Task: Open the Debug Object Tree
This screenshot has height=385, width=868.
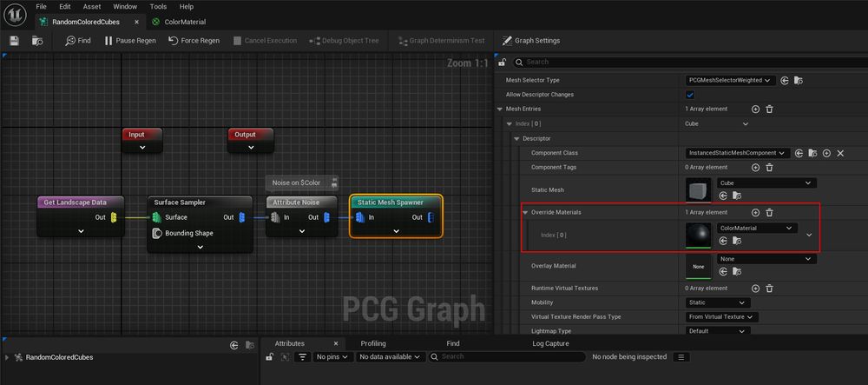Action: click(345, 41)
